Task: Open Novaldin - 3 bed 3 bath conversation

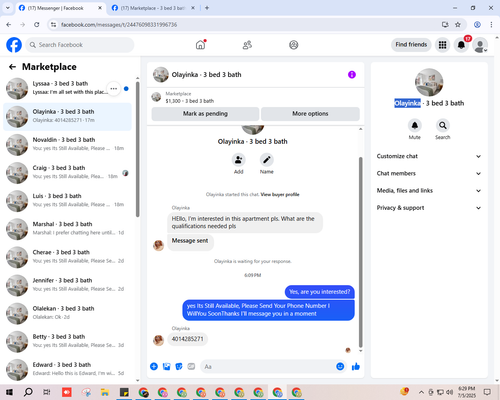Action: [x=67, y=145]
